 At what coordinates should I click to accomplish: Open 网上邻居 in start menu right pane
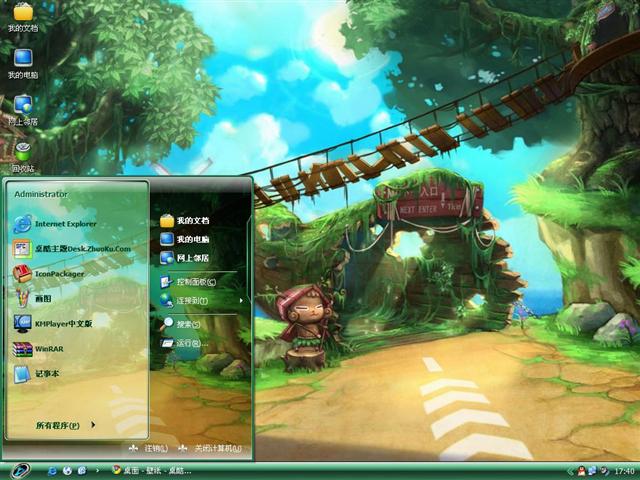tap(184, 258)
